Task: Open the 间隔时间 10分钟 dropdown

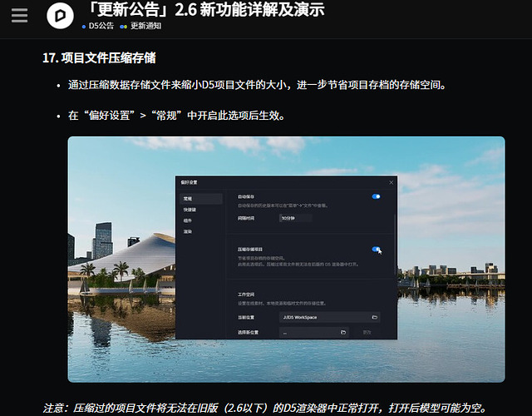Action: tap(296, 218)
